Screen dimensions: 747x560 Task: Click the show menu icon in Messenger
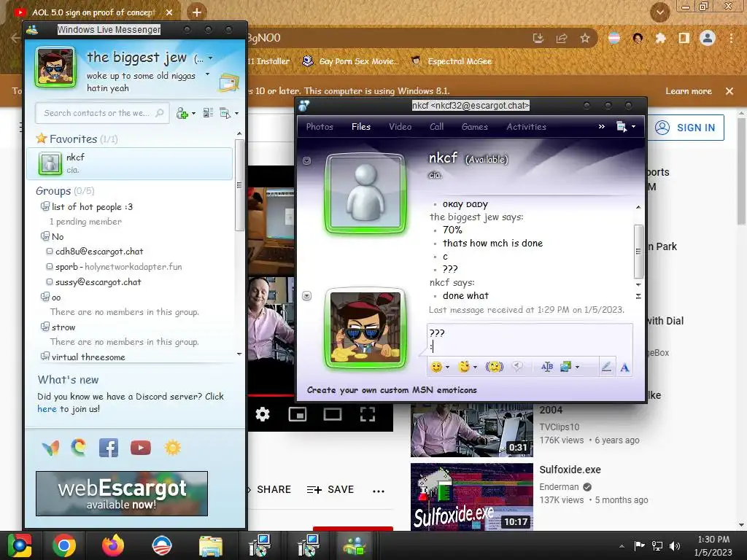[225, 113]
